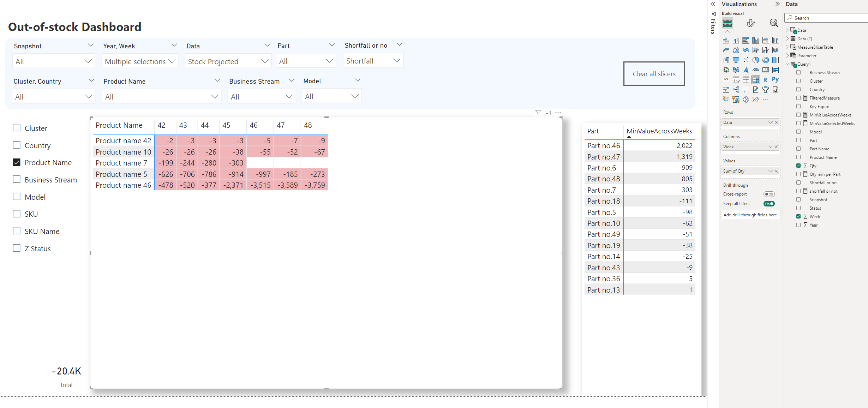Uncheck the Product Name parameter checkbox
Image resolution: width=868 pixels, height=408 pixels.
17,162
